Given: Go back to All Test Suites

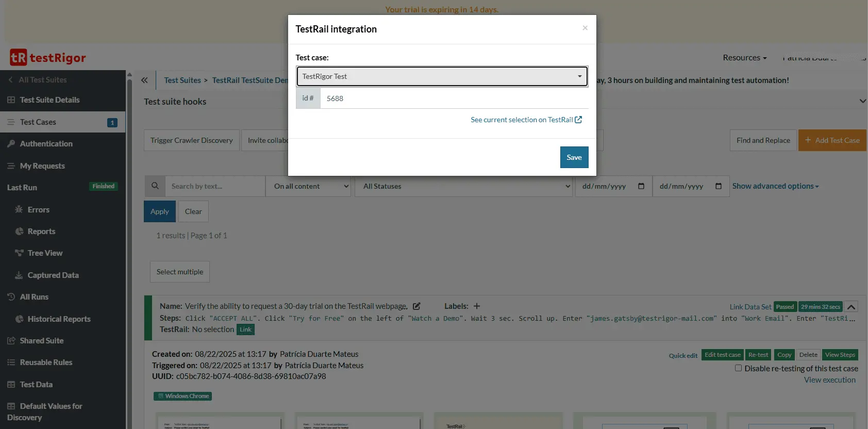Looking at the screenshot, I should click(38, 80).
